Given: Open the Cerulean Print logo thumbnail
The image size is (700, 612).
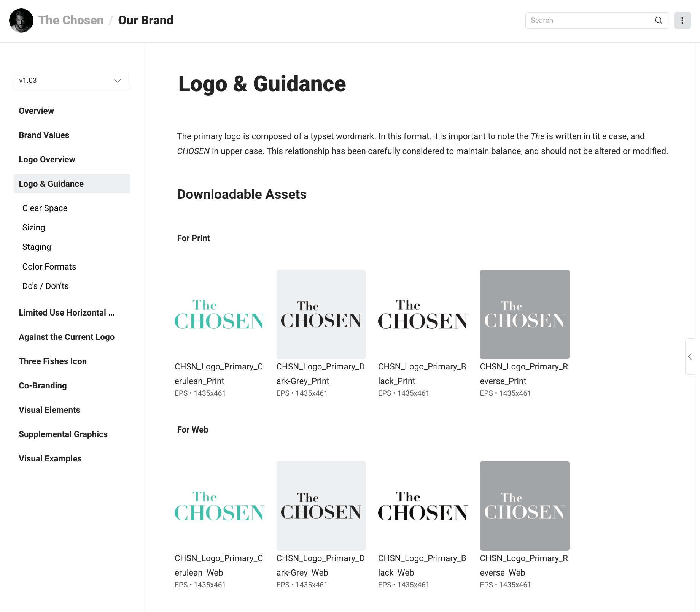Looking at the screenshot, I should (x=219, y=314).
